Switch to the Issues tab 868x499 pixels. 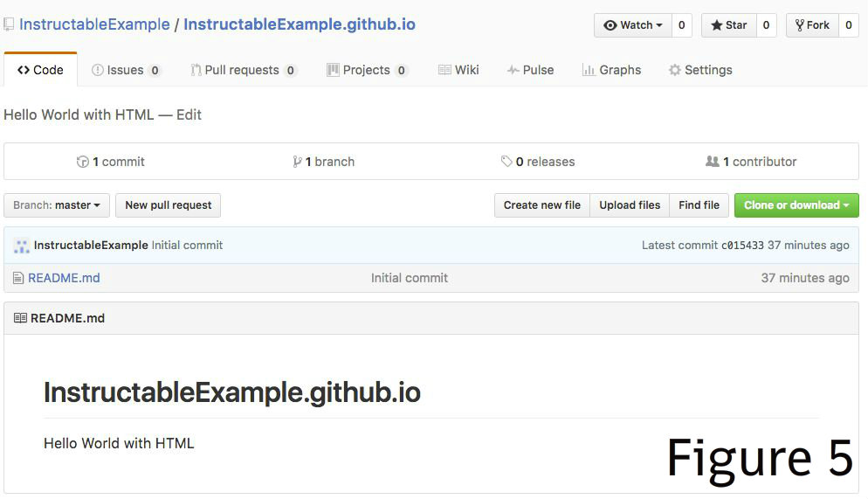[126, 70]
